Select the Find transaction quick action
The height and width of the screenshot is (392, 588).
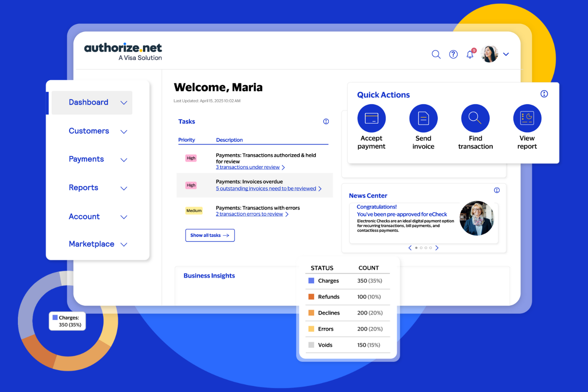[x=475, y=118]
